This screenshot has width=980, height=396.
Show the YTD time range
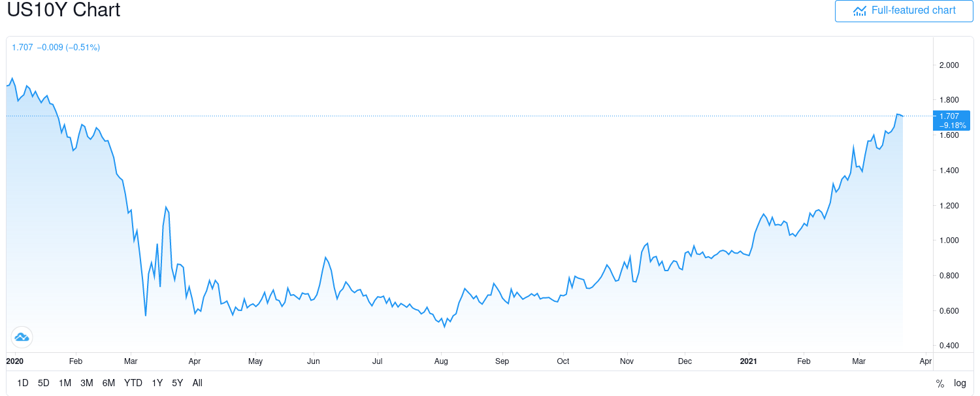[133, 383]
